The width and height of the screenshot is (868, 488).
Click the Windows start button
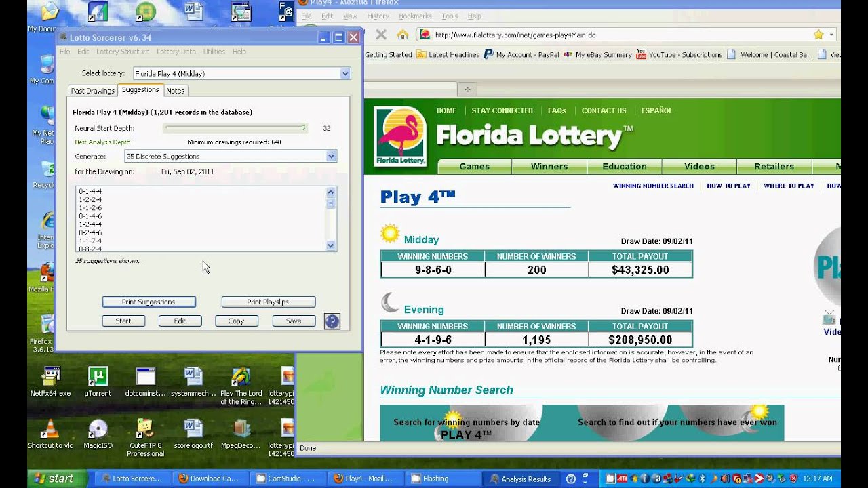coord(57,479)
